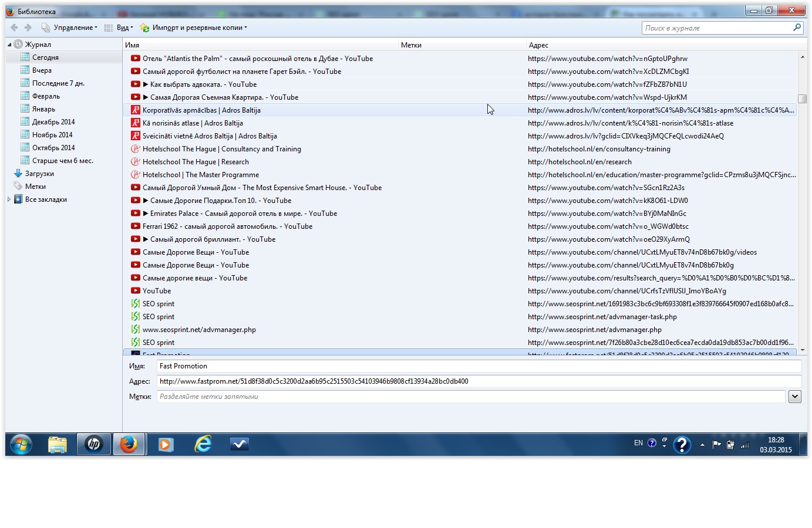Go forward with the toolbar forward arrow
Image resolution: width=812 pixels, height=528 pixels.
click(x=28, y=28)
